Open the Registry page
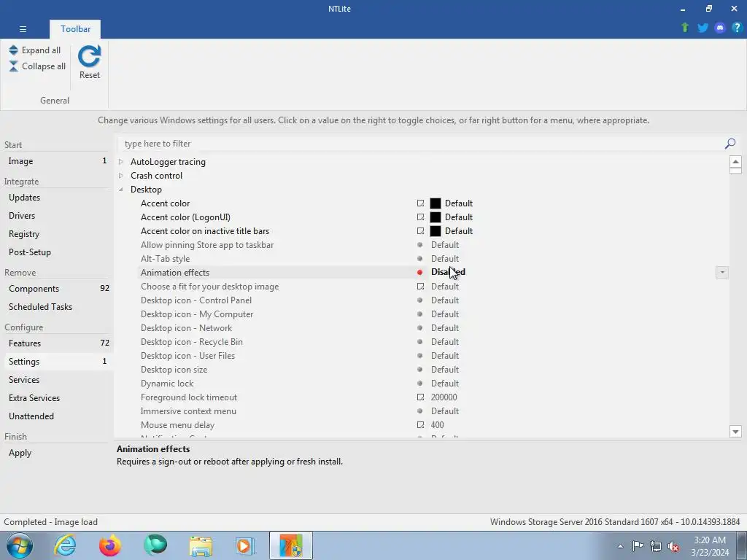 (x=57, y=234)
